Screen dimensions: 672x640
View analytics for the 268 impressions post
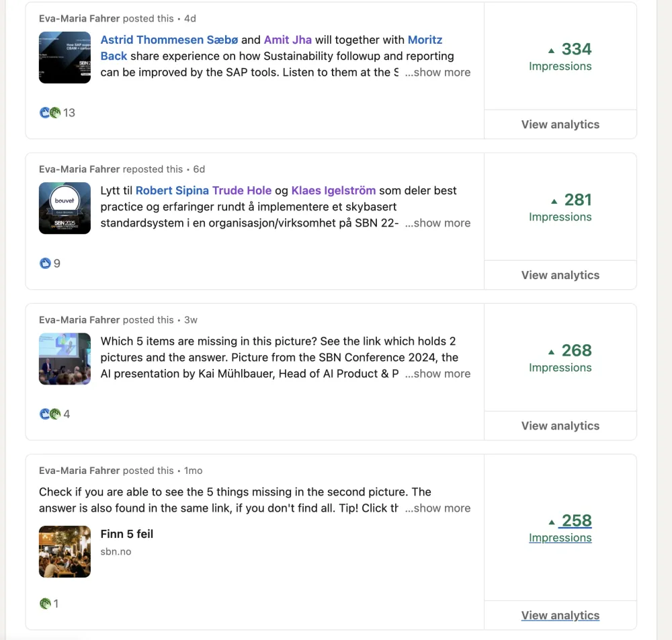tap(560, 426)
